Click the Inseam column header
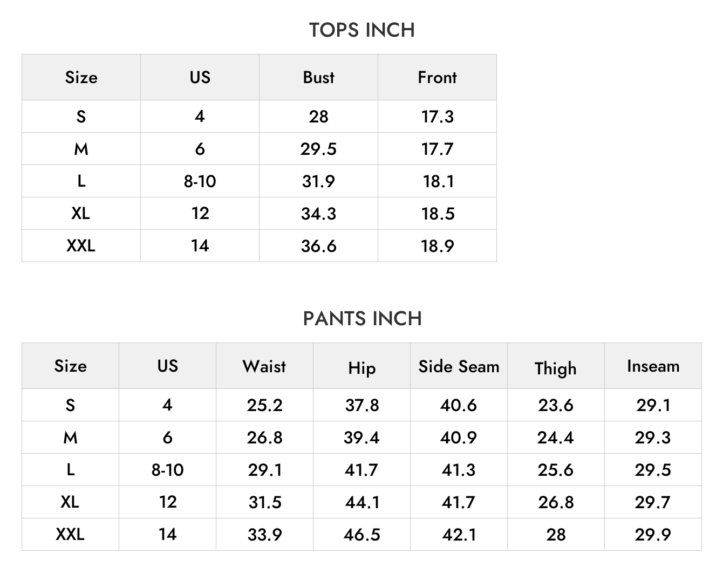This screenshot has height=588, width=723. 653,366
